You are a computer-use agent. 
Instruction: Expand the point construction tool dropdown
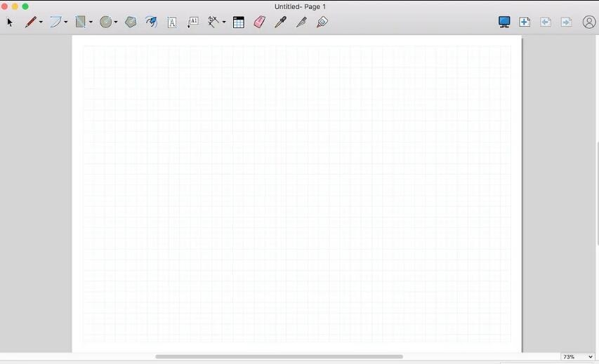pyautogui.click(x=224, y=22)
